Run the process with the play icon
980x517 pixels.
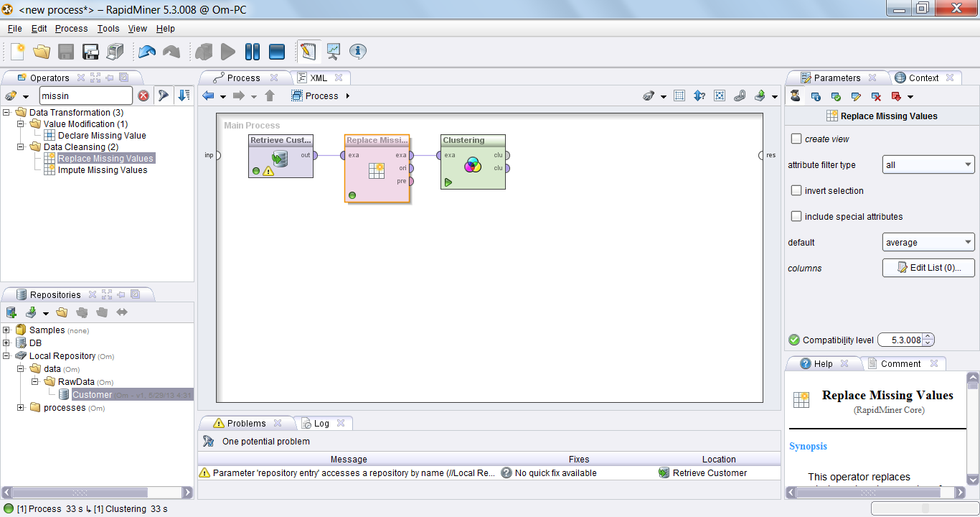click(228, 52)
